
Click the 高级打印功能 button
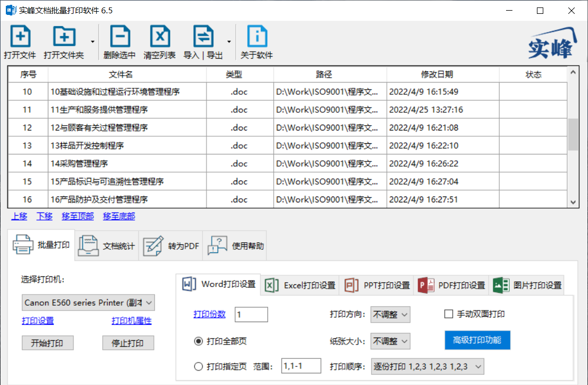[x=477, y=340]
